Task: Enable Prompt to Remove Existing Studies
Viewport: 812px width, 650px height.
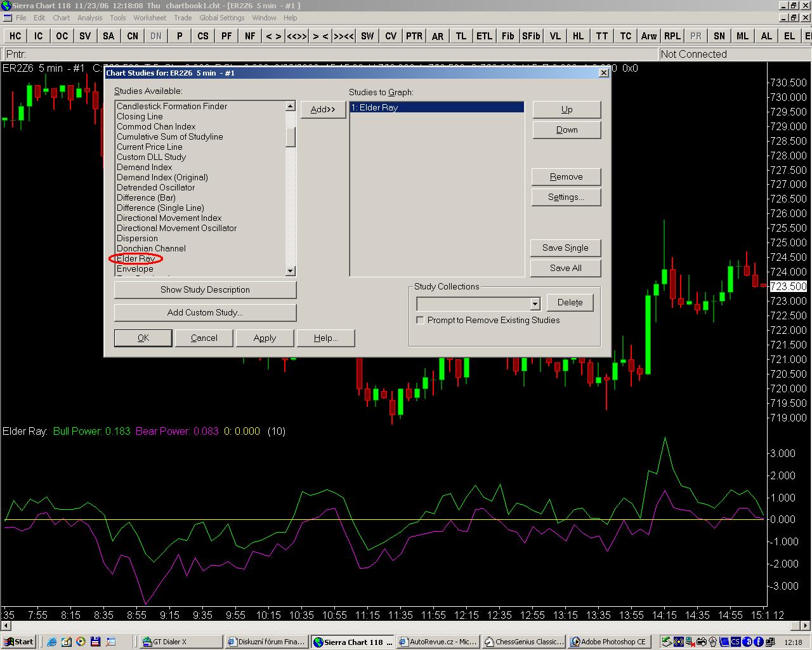Action: 420,320
